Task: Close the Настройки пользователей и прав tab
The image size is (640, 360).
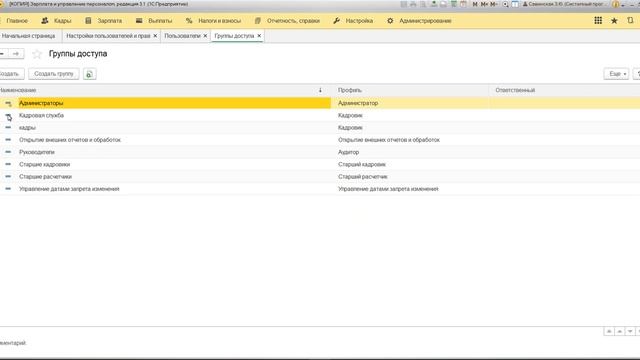Action: point(155,36)
